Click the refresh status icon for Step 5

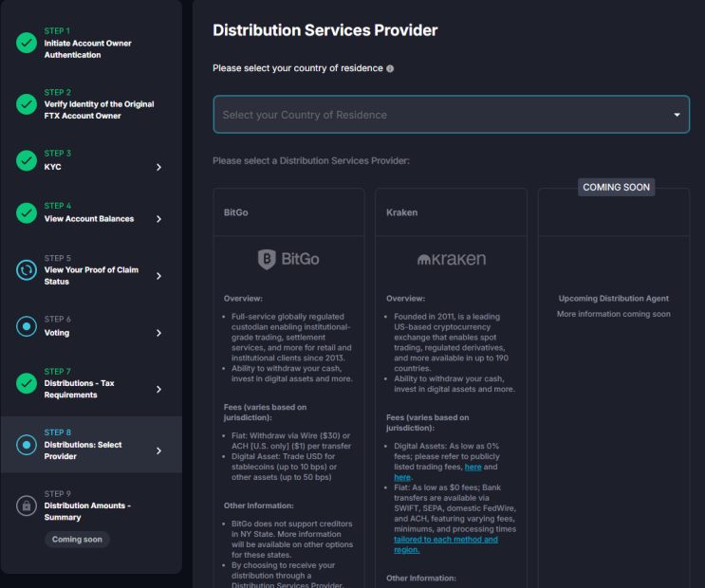pos(27,270)
